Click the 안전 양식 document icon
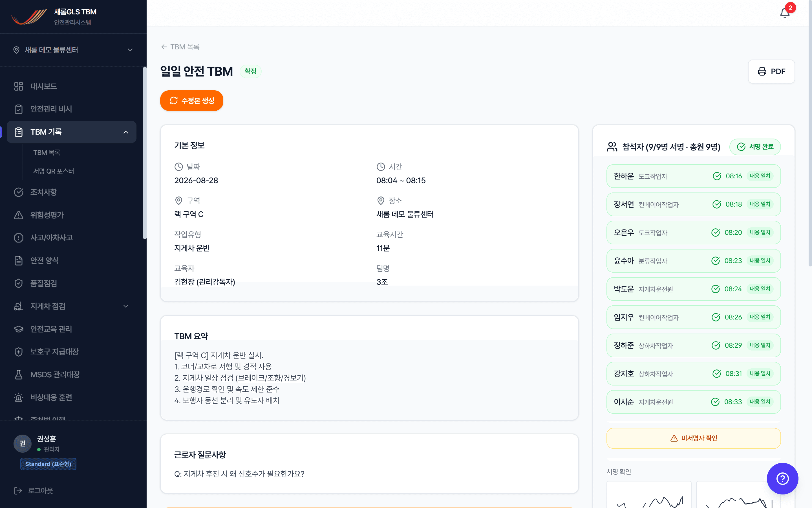 [18, 261]
